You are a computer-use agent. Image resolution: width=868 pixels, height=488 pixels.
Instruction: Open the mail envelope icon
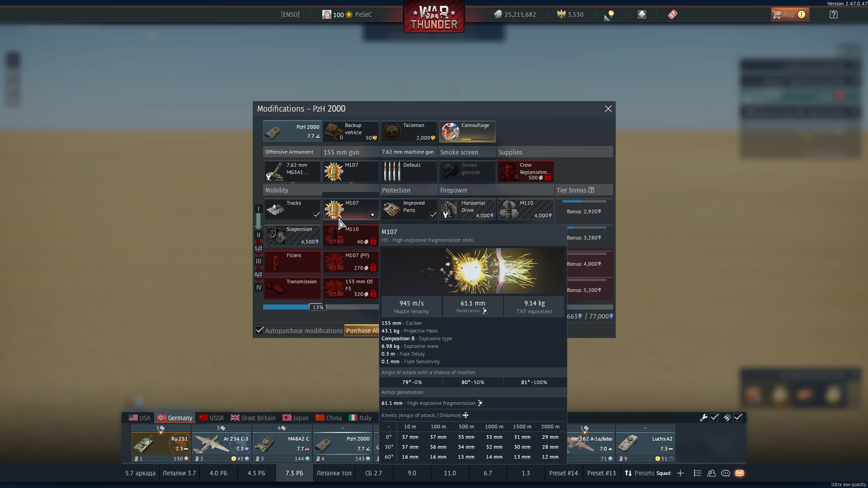(x=740, y=473)
